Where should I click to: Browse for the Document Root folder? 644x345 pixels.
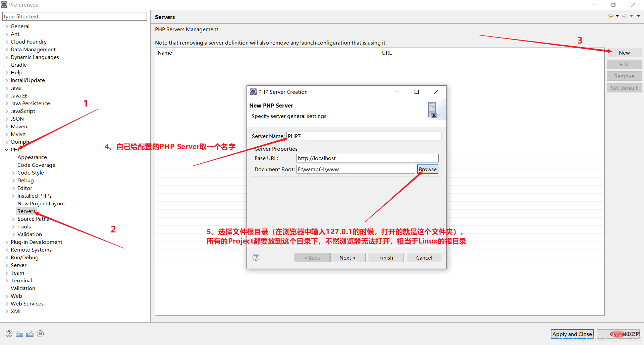coord(428,169)
